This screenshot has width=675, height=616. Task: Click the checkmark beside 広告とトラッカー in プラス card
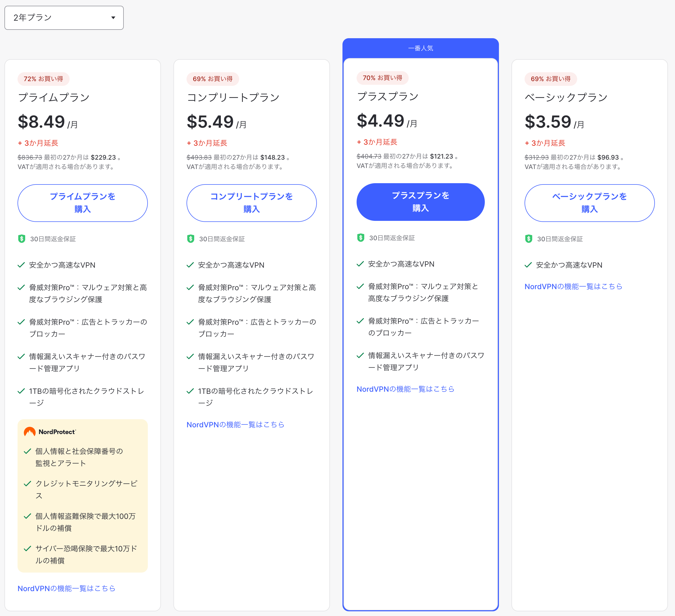tap(360, 321)
